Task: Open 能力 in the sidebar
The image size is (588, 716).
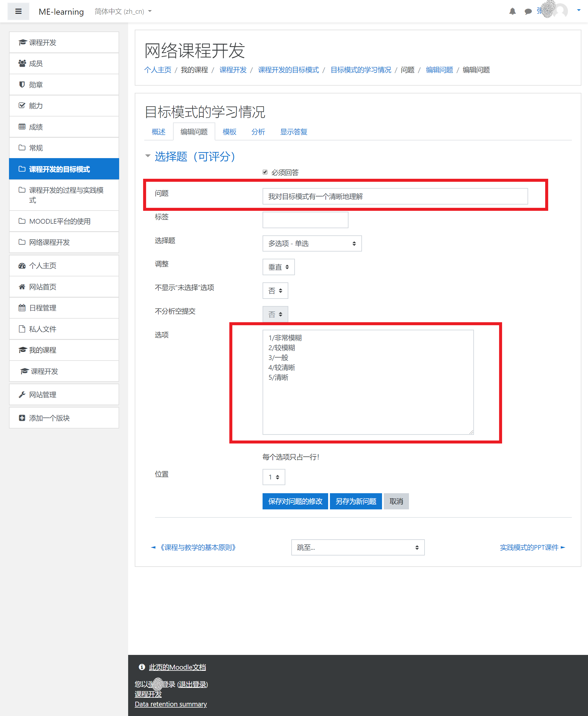Action: pyautogui.click(x=35, y=105)
